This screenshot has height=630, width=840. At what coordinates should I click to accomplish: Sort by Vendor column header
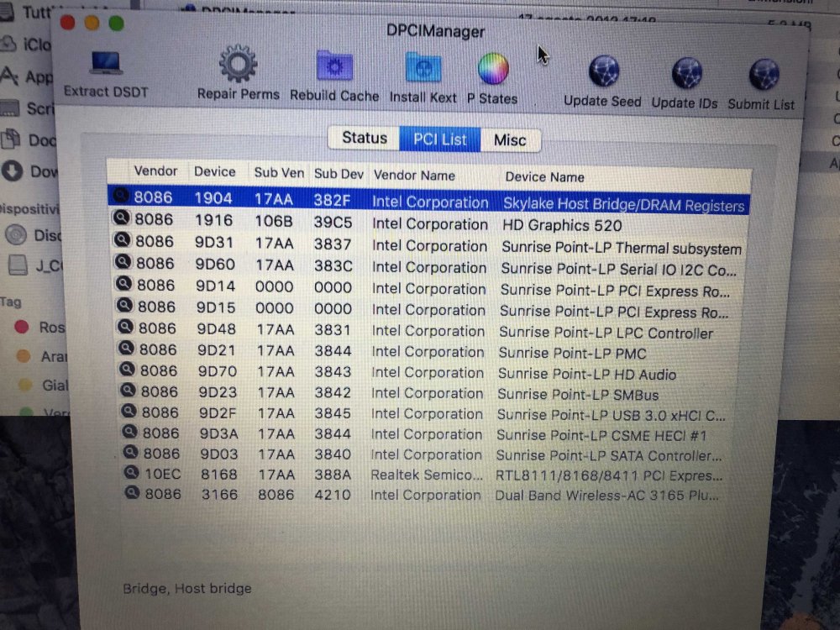(x=155, y=171)
